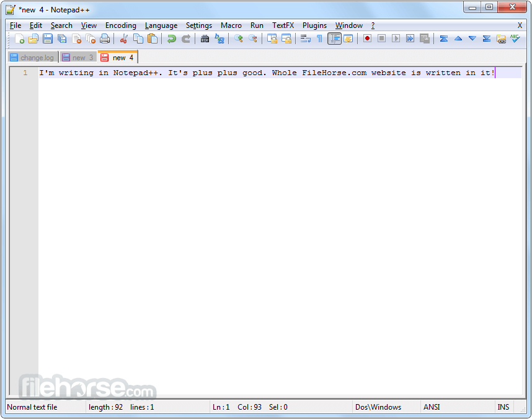Open Replace dialog via toolbar icon
The height and width of the screenshot is (419, 532).
pyautogui.click(x=219, y=38)
